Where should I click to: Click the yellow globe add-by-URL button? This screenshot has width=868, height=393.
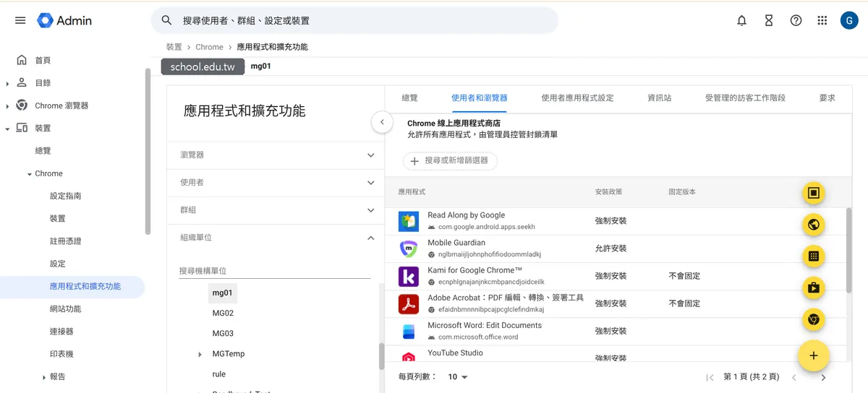[x=814, y=225]
